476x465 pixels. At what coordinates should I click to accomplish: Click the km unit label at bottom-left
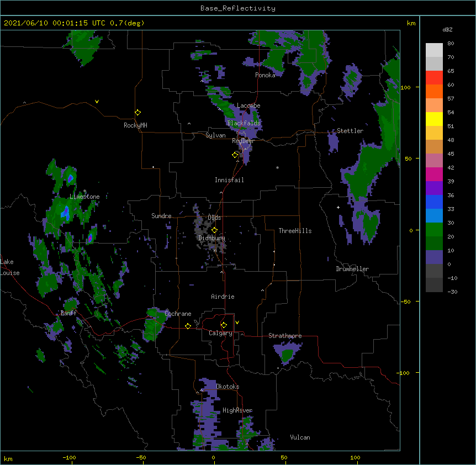tap(8, 459)
